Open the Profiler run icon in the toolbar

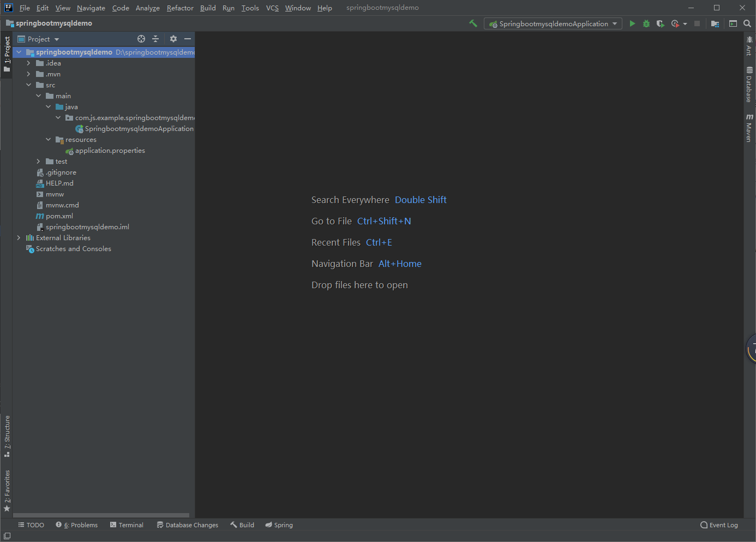pyautogui.click(x=675, y=23)
